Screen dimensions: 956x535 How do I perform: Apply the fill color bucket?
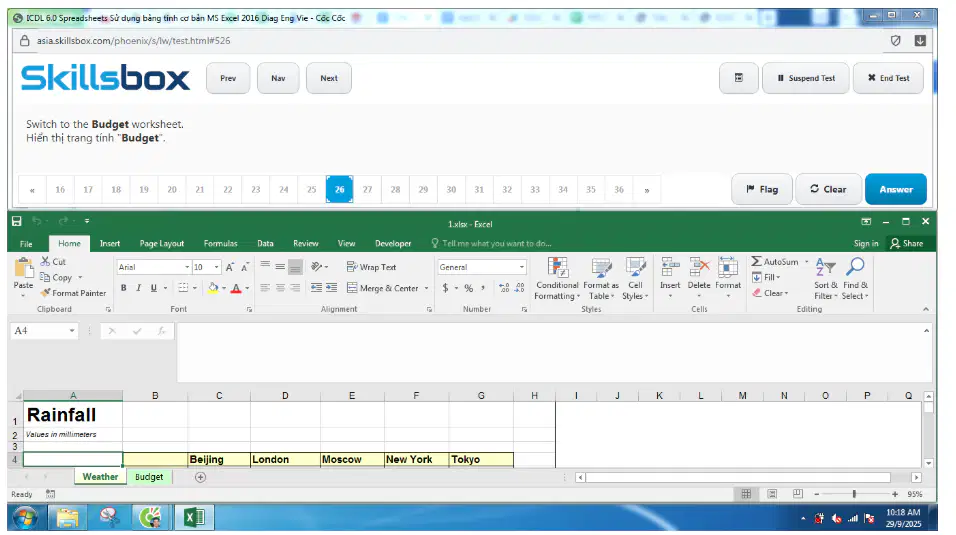pyautogui.click(x=213, y=288)
